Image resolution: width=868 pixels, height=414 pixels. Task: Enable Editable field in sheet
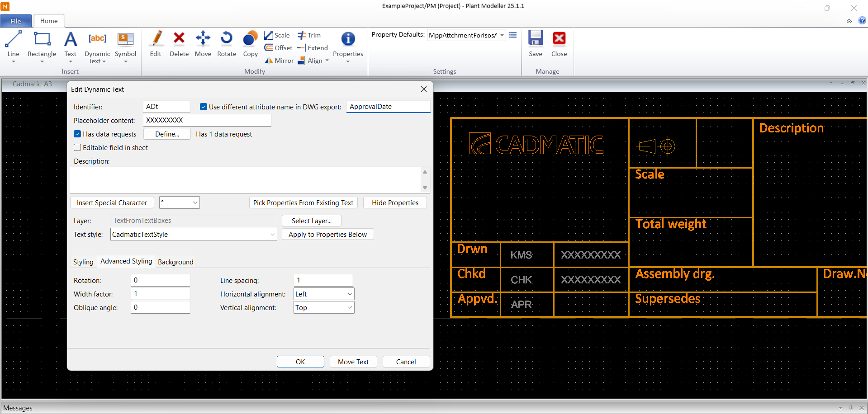click(77, 147)
